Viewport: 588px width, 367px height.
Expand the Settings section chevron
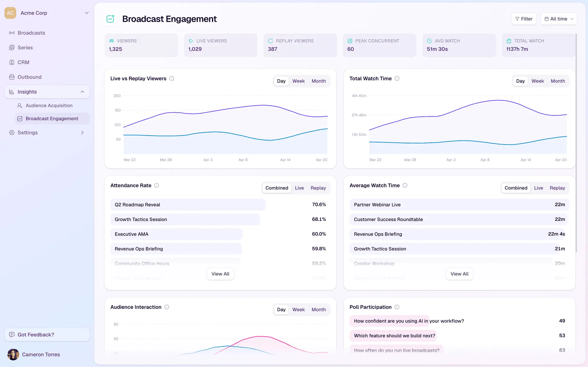(82, 132)
